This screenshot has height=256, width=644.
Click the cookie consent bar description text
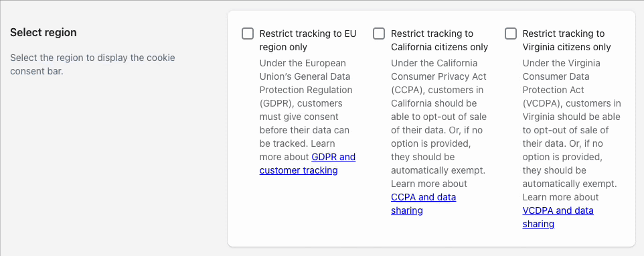pos(93,64)
